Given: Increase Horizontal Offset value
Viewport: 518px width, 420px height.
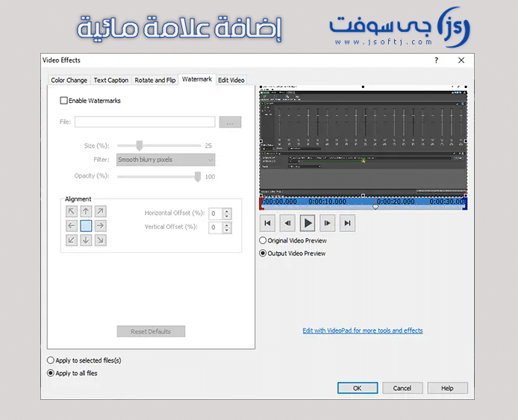Looking at the screenshot, I should pyautogui.click(x=227, y=210).
